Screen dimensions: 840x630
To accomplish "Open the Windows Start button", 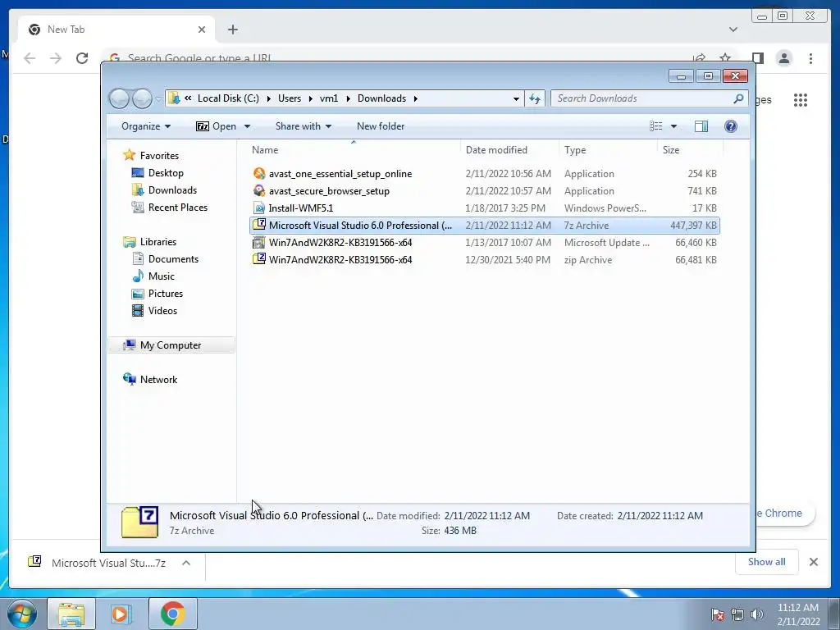I will click(x=21, y=614).
